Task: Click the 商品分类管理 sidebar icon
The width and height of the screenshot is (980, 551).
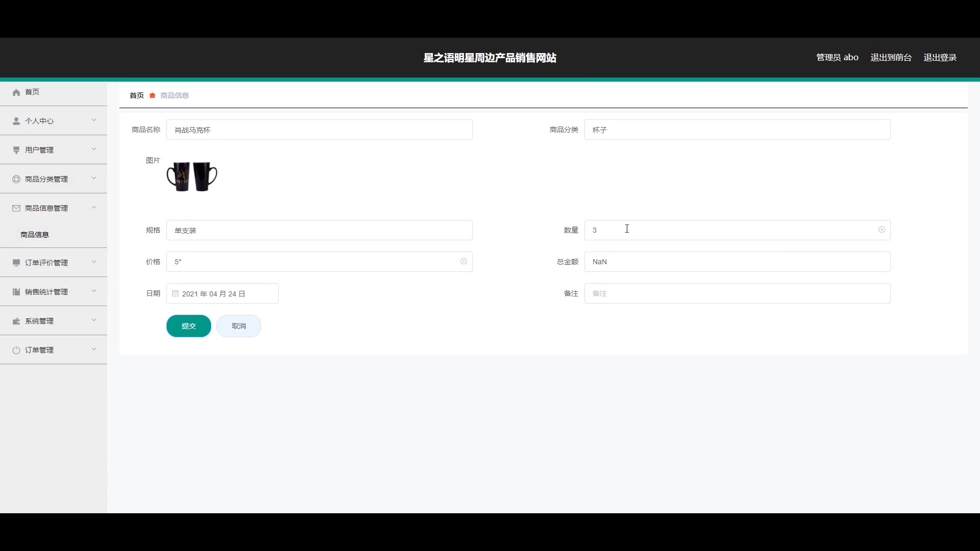Action: point(16,179)
